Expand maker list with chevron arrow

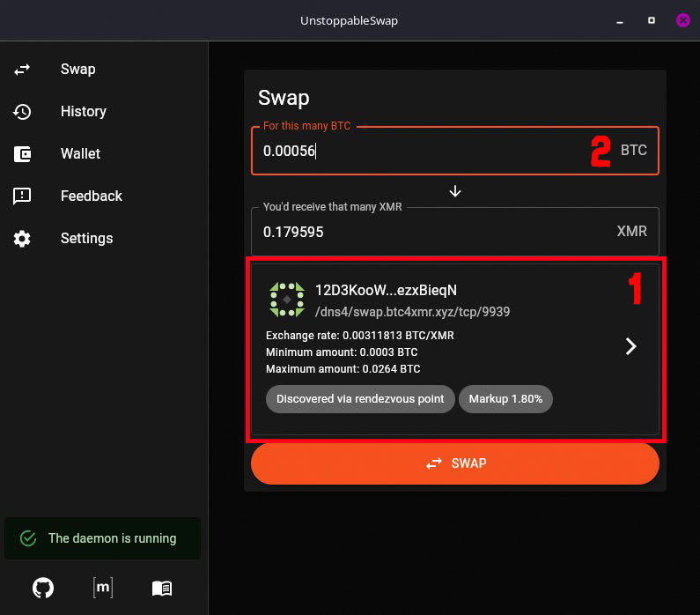[630, 346]
